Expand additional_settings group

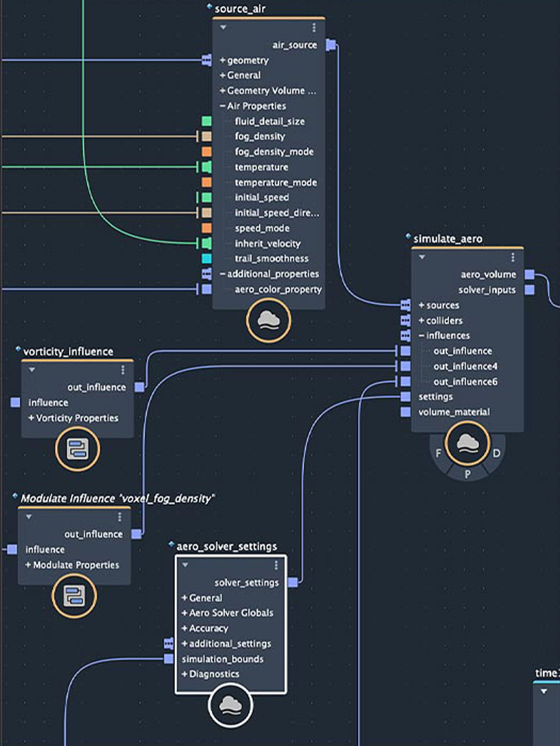pyautogui.click(x=185, y=644)
